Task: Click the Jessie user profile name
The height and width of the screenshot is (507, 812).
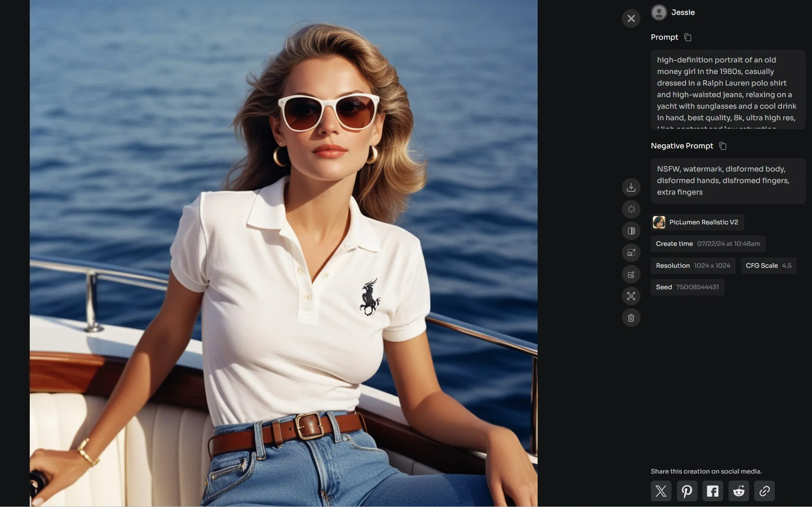Action: tap(683, 12)
